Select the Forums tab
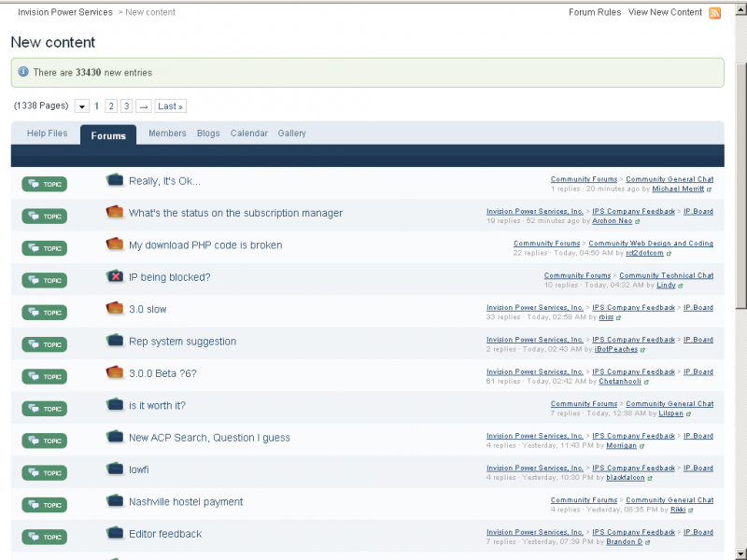Image resolution: width=747 pixels, height=560 pixels. (x=108, y=135)
